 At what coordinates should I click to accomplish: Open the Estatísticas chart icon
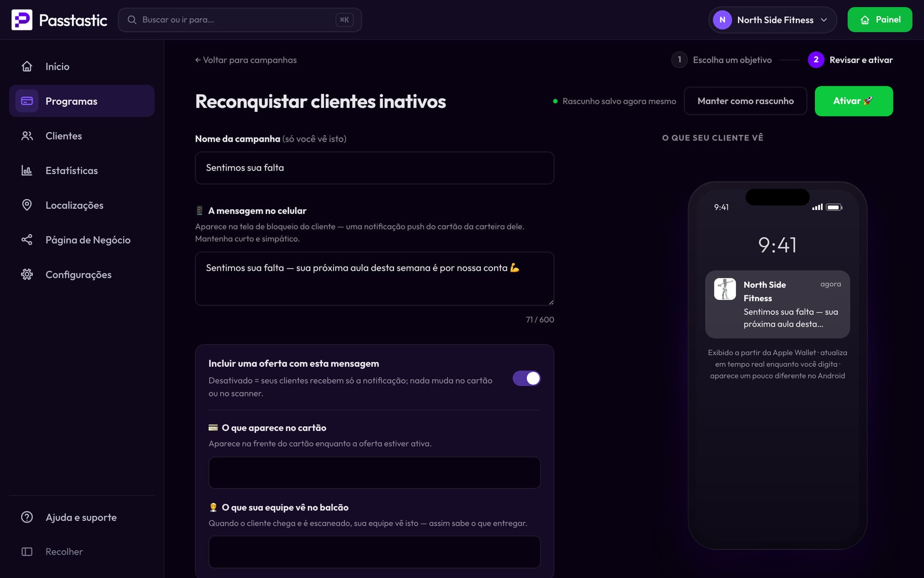click(x=27, y=171)
